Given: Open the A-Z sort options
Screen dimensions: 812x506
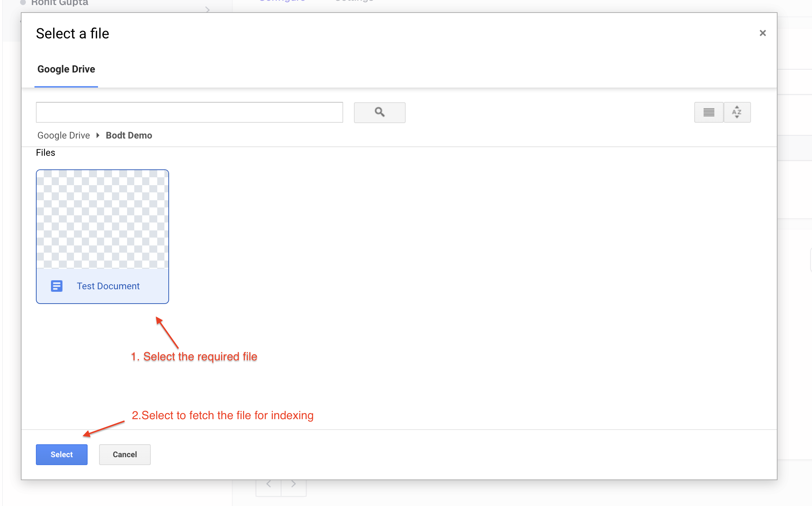Looking at the screenshot, I should coord(737,112).
